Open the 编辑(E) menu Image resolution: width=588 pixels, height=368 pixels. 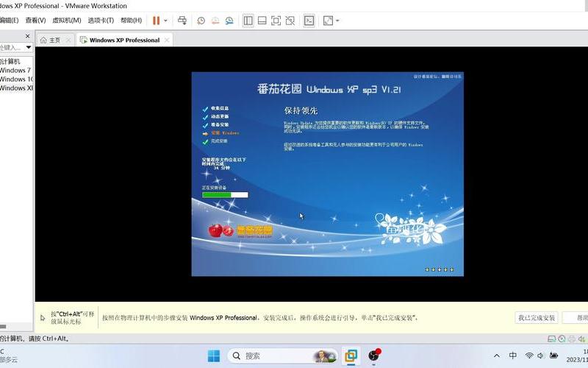(x=9, y=21)
